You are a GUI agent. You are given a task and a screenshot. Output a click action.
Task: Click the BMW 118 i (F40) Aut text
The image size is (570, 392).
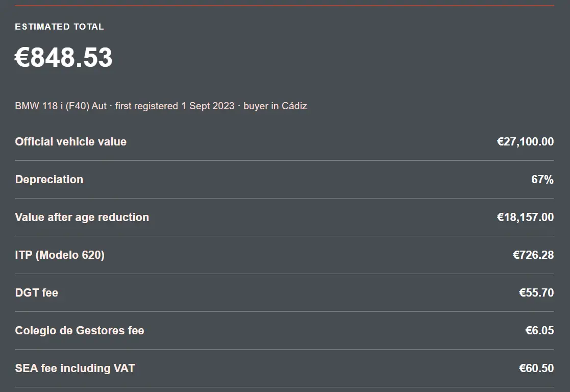point(61,106)
